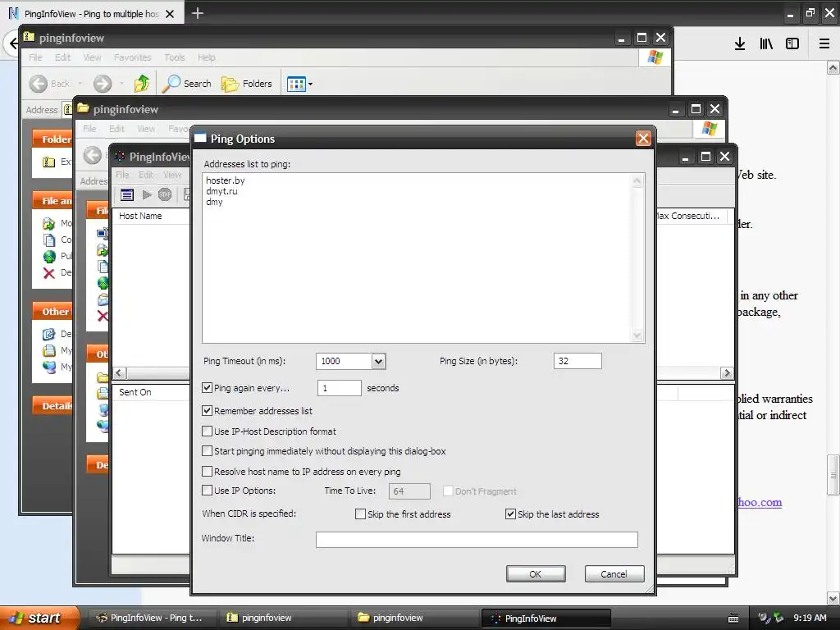Open the File menu in the rear Explorer window
This screenshot has width=840, height=630.
(x=35, y=57)
